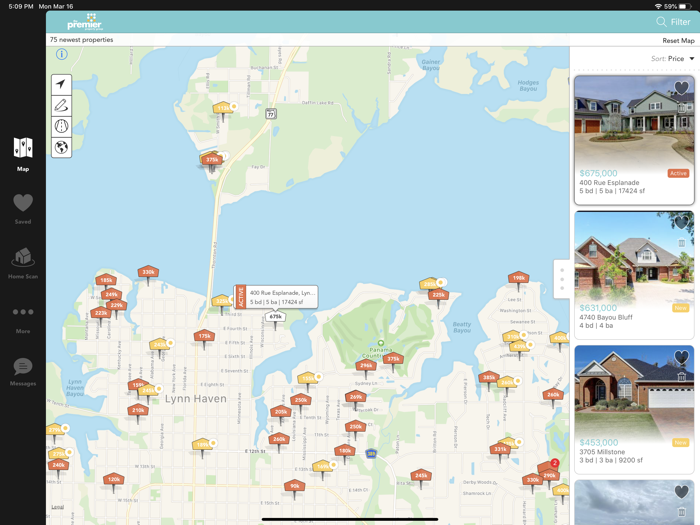The width and height of the screenshot is (700, 525).
Task: Select the 90k map pin
Action: point(295,486)
